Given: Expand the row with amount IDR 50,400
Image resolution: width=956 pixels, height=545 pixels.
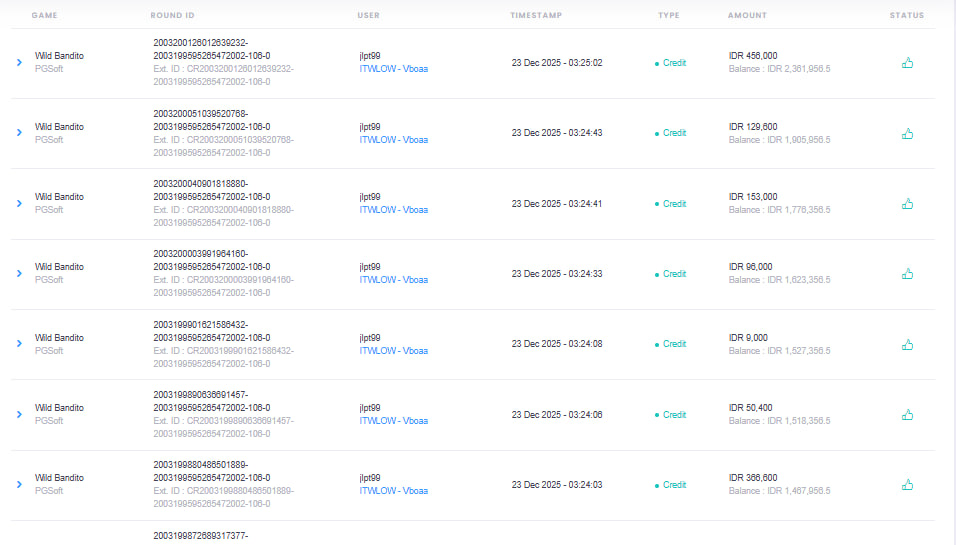Looking at the screenshot, I should click(x=20, y=414).
